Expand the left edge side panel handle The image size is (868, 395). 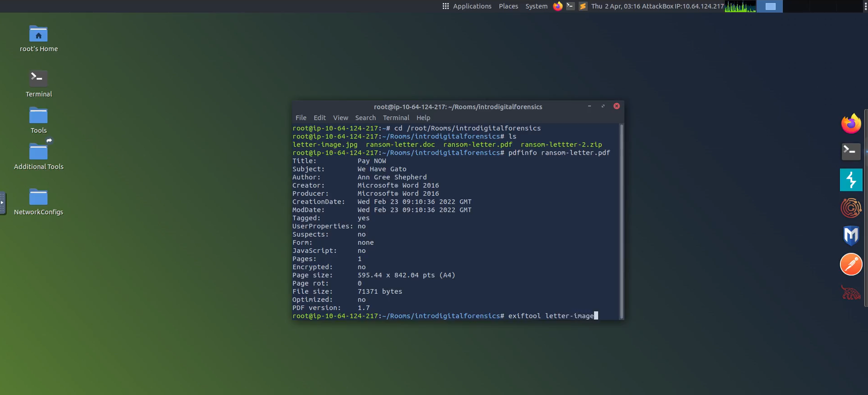pos(3,203)
